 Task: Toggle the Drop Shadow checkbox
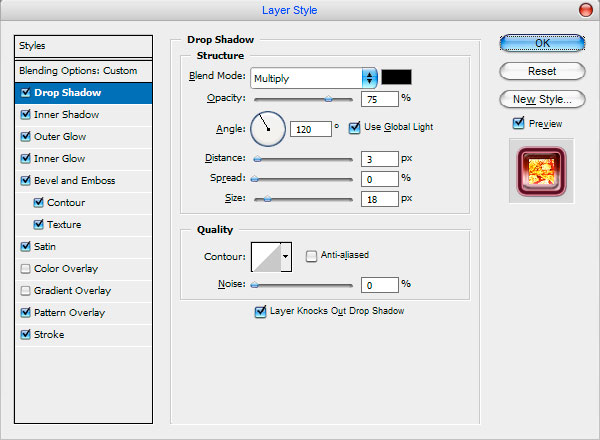coord(26,93)
